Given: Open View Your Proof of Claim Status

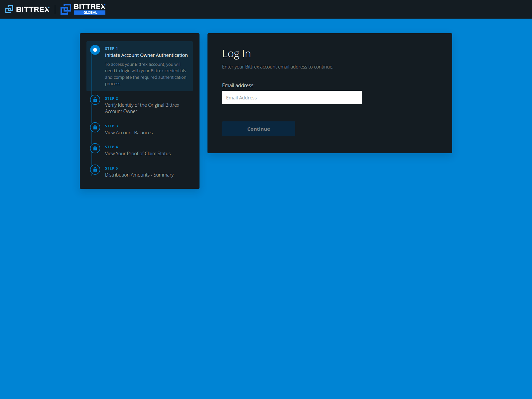Looking at the screenshot, I should point(138,154).
